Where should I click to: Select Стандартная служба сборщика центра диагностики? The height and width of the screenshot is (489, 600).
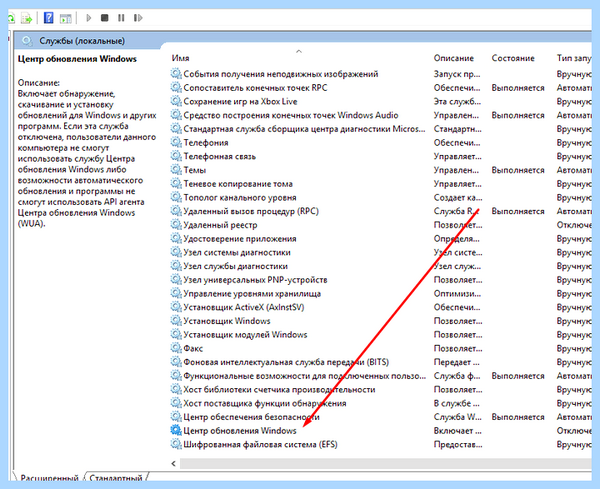[304, 129]
